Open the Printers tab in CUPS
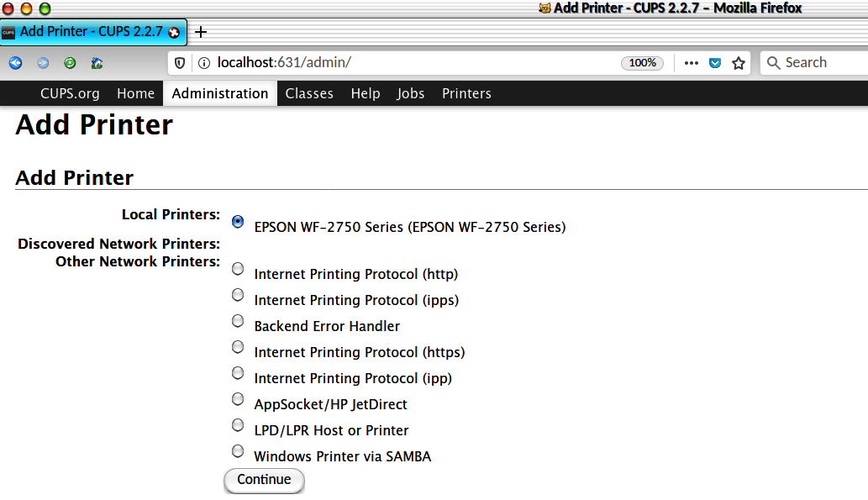Viewport: 868px width, 500px height. click(x=466, y=93)
